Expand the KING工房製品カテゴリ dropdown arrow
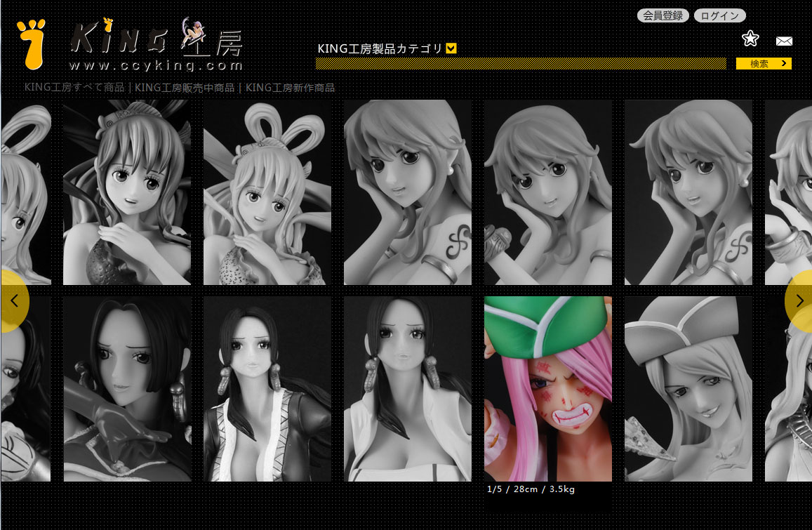 pyautogui.click(x=451, y=48)
